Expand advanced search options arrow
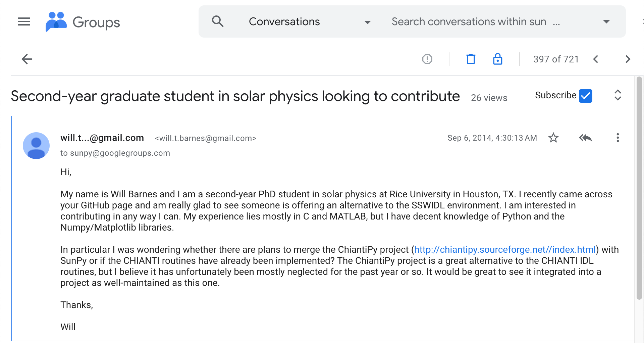Image resolution: width=644 pixels, height=343 pixels. coord(606,22)
